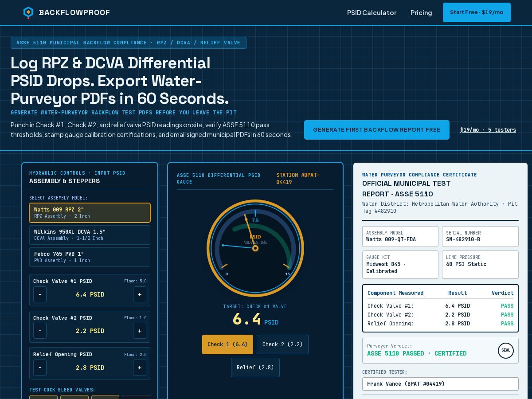Click the ASSE 5110 compliance badge
Screen dimensions: 532x399
[x=129, y=43]
